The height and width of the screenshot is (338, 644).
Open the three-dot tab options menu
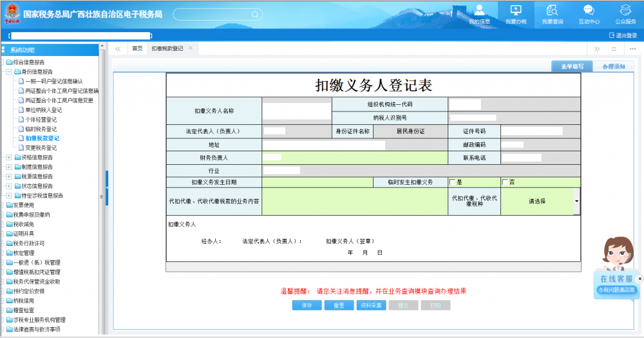click(x=630, y=49)
